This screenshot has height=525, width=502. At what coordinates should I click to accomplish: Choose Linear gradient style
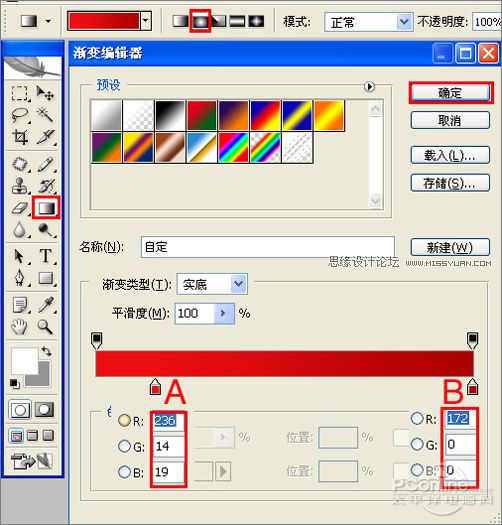pyautogui.click(x=180, y=21)
